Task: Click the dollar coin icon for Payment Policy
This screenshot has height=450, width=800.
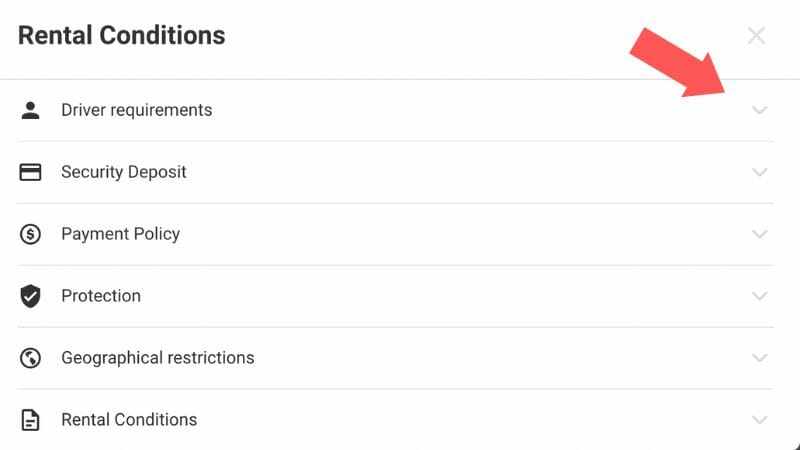Action: [x=31, y=234]
